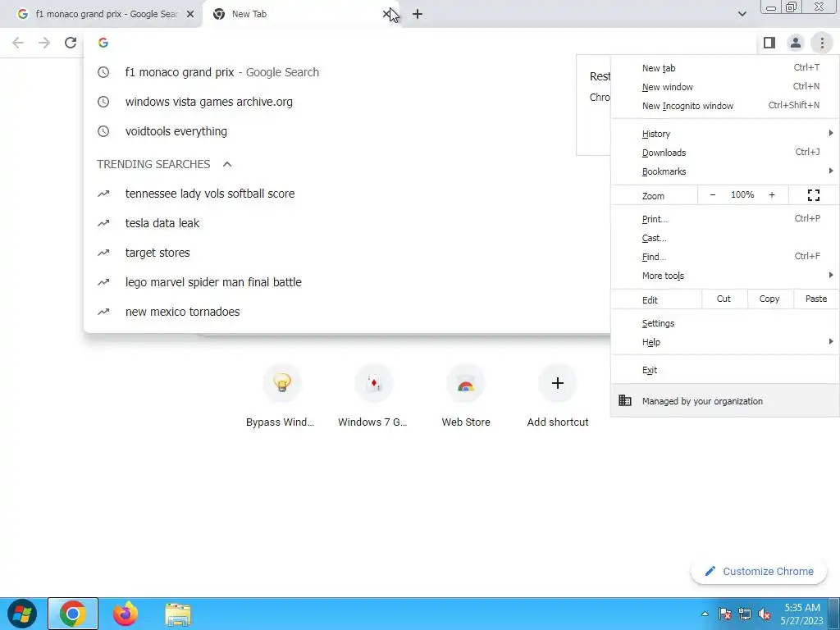Reload the page with the refresh icon

(71, 43)
